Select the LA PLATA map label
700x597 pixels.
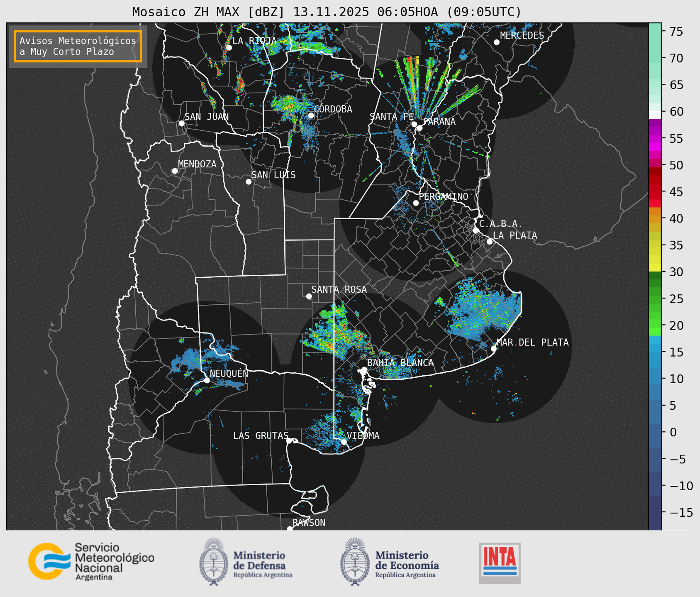tap(515, 235)
